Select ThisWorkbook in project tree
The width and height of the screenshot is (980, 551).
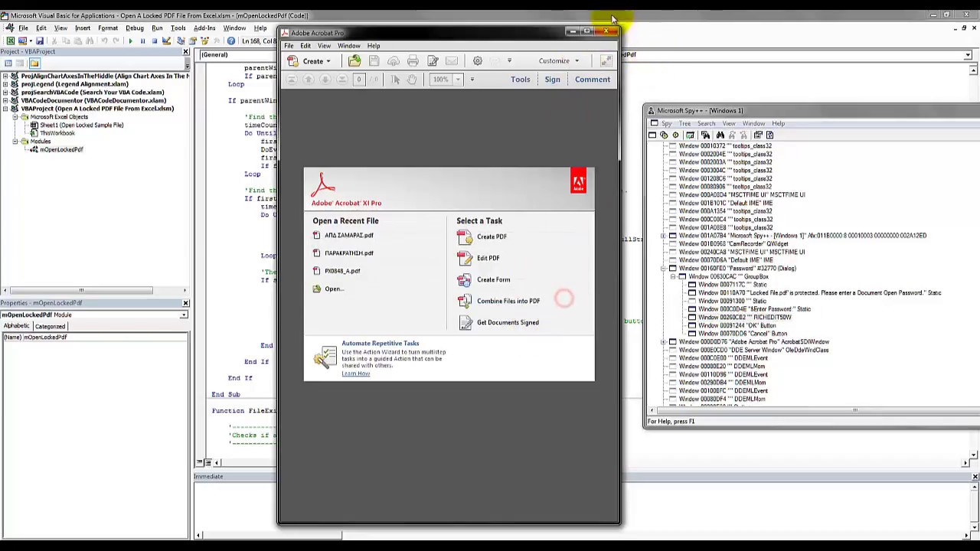[57, 133]
